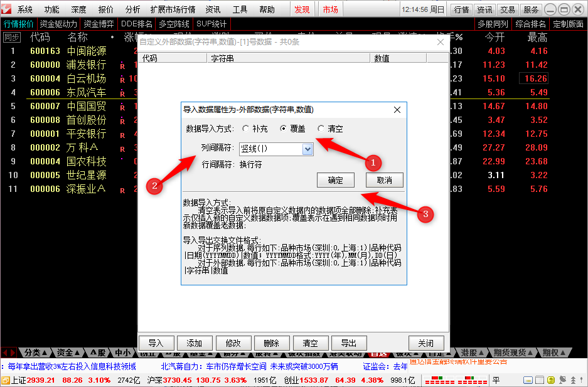Click the gray tree-shaped arrows icon in status bar
Screen dimensions: 588x387
point(573,380)
